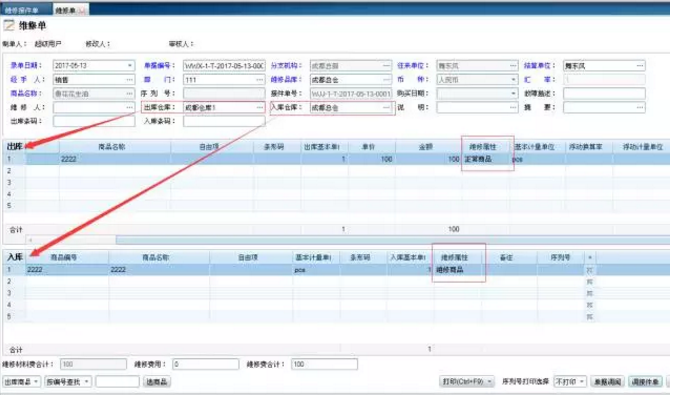Image resolution: width=673 pixels, height=396 pixels.
Task: Click the 选商品 button
Action: 157,381
